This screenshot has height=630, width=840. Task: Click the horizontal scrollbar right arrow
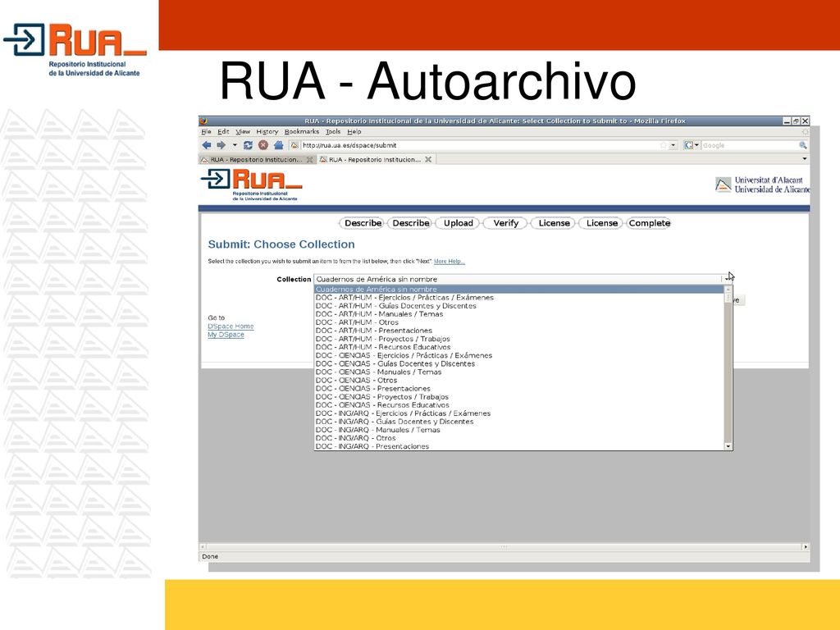pos(806,547)
